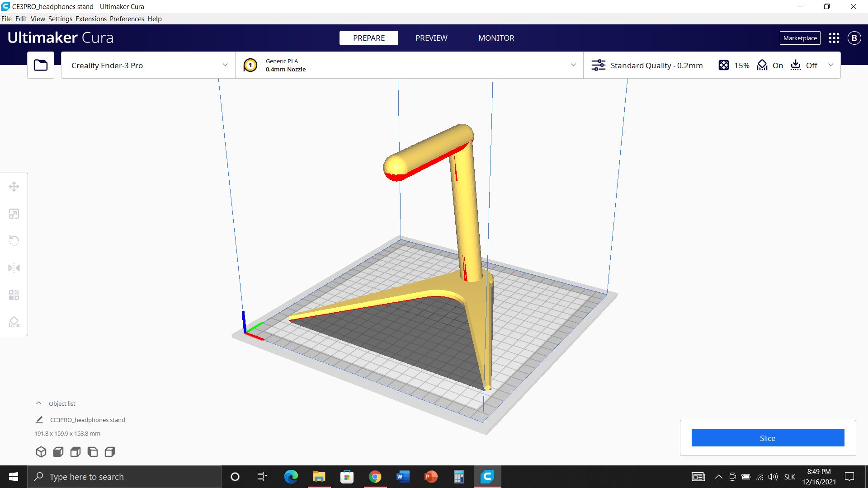Open the View menu
The width and height of the screenshot is (868, 488).
tap(38, 19)
